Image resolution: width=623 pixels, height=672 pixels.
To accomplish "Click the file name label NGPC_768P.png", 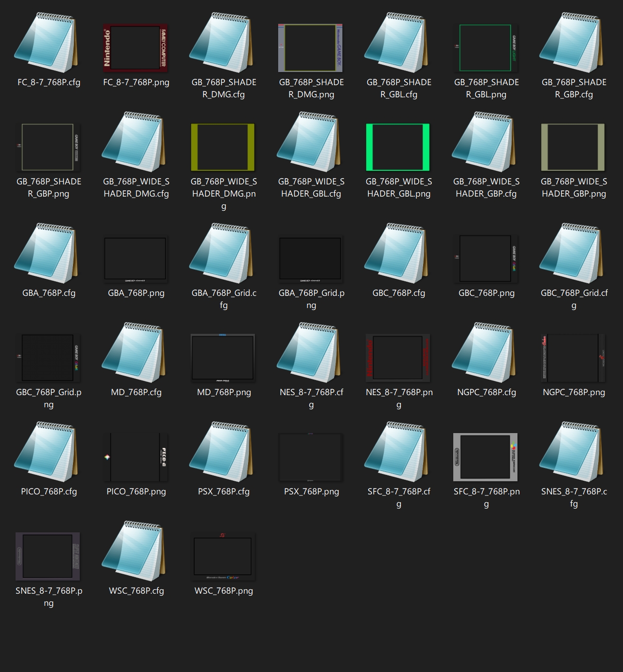I will [574, 392].
